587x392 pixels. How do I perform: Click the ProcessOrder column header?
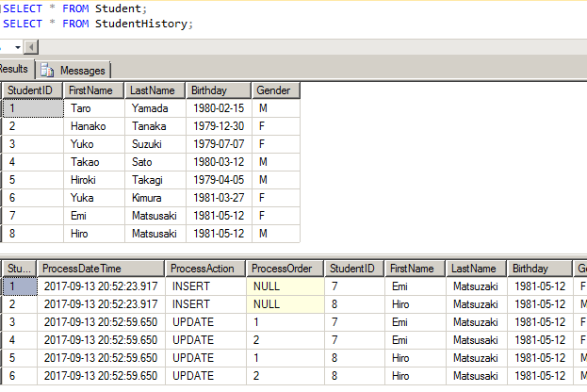[285, 269]
